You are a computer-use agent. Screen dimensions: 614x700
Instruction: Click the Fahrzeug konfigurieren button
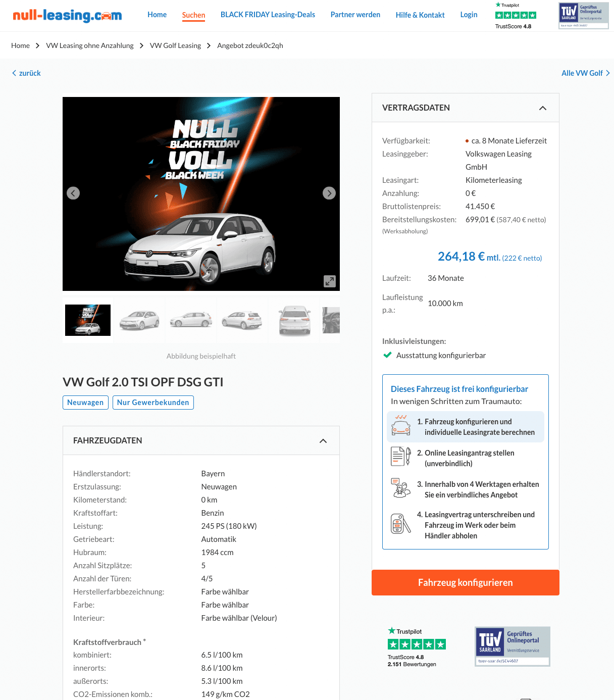[x=466, y=582]
